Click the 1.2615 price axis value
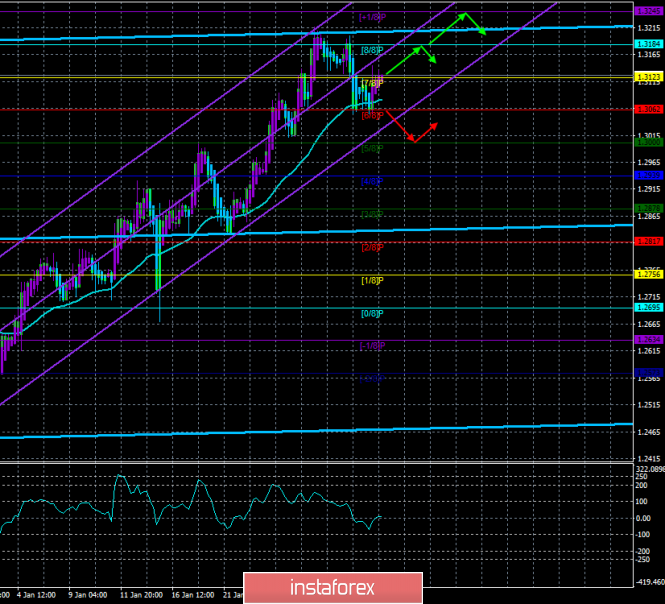This screenshot has width=665, height=604. [649, 351]
